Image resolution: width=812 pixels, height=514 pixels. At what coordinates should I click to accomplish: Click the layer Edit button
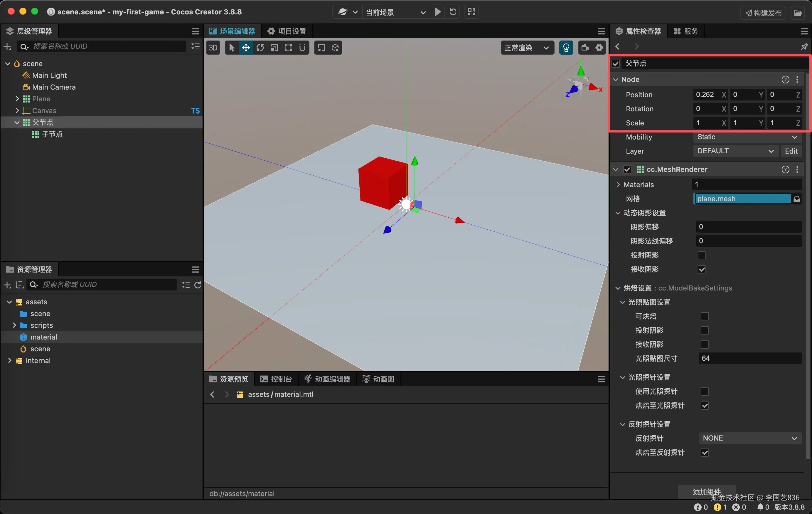tap(791, 151)
